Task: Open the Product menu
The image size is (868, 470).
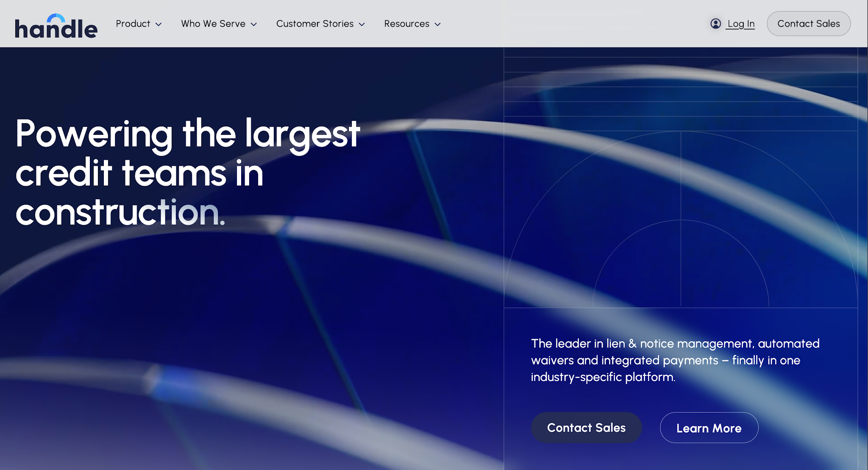Action: [139, 24]
